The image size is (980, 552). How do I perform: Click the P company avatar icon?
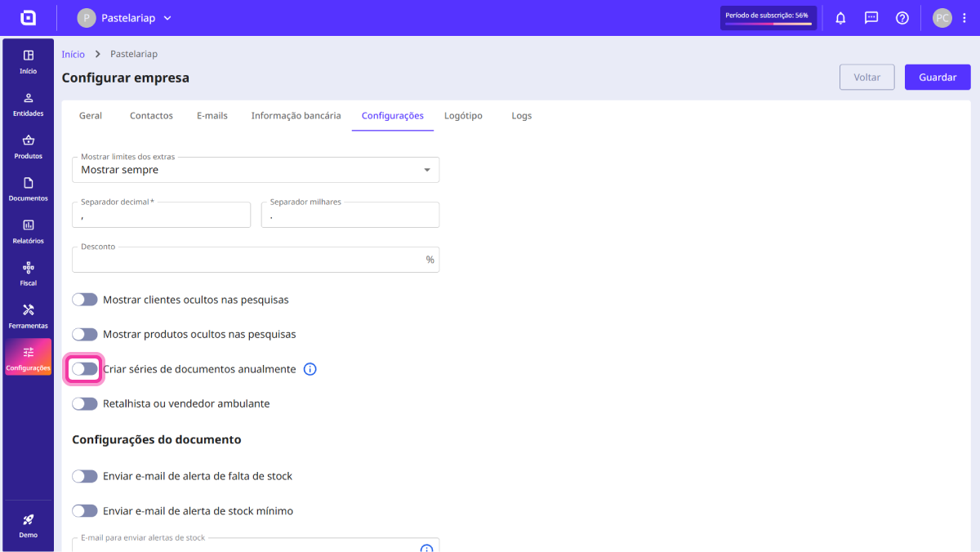click(x=87, y=18)
